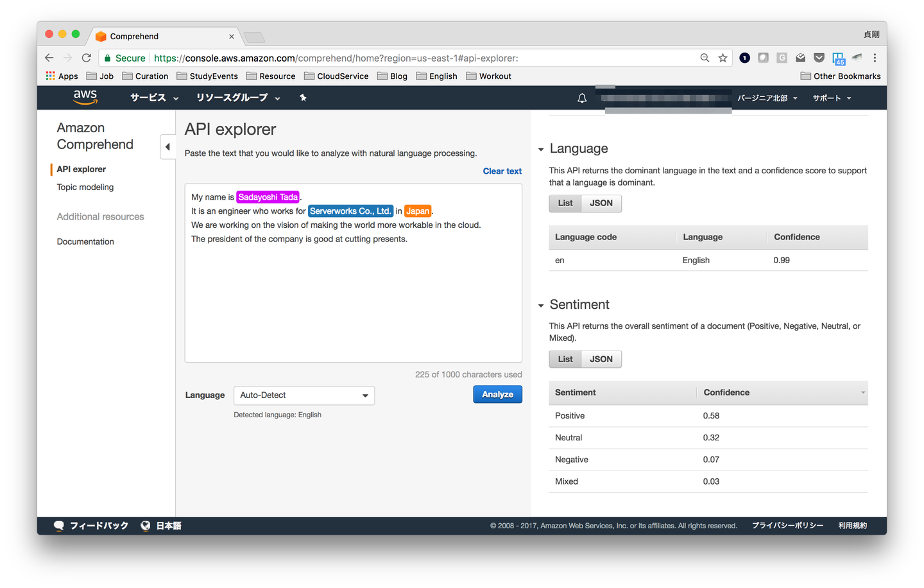Open the CloudService bookmarks folder
This screenshot has width=924, height=588.
337,76
